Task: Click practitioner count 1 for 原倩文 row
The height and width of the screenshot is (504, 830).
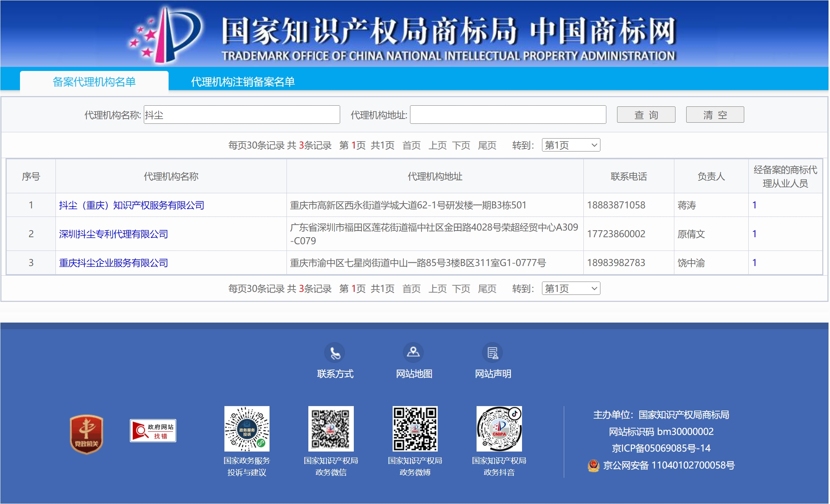Action: [x=754, y=234]
